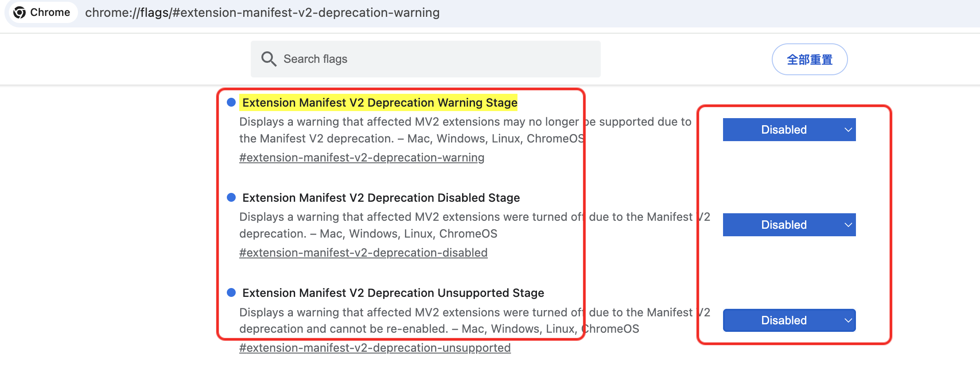
Task: Click highlighted Deprecation Warning Stage title
Action: click(380, 103)
